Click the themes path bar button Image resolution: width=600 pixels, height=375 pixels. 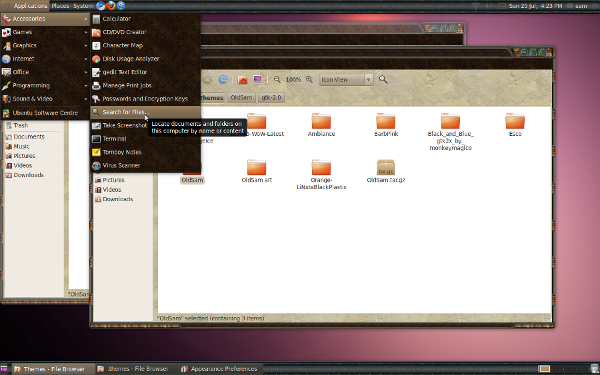pyautogui.click(x=212, y=98)
